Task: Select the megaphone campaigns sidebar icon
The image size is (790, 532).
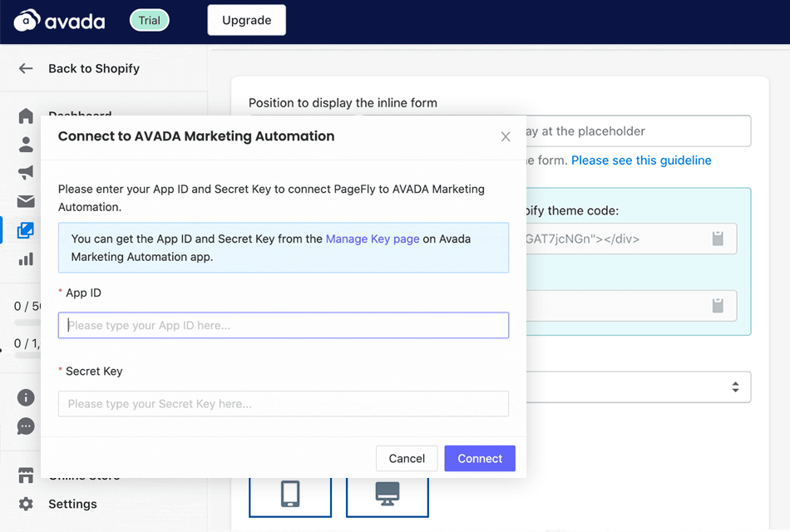Action: (26, 173)
